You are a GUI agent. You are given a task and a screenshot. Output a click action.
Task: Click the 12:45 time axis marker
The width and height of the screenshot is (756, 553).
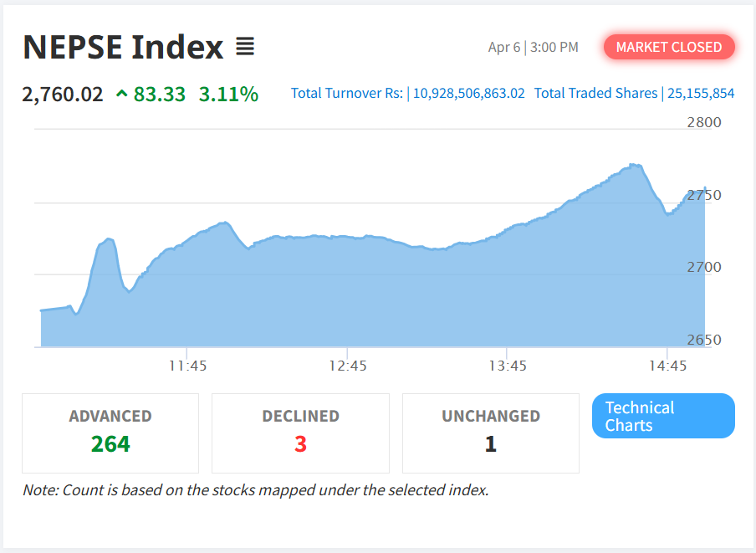[x=347, y=366]
